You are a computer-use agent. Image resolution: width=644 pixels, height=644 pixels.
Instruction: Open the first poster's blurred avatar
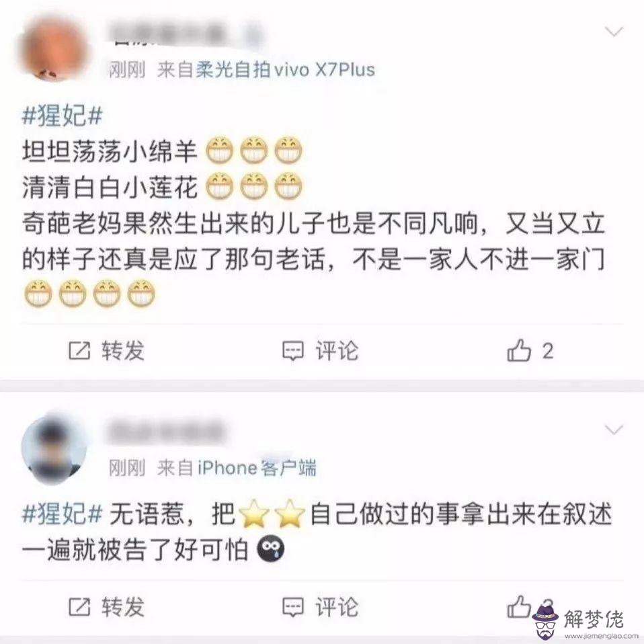[53, 48]
